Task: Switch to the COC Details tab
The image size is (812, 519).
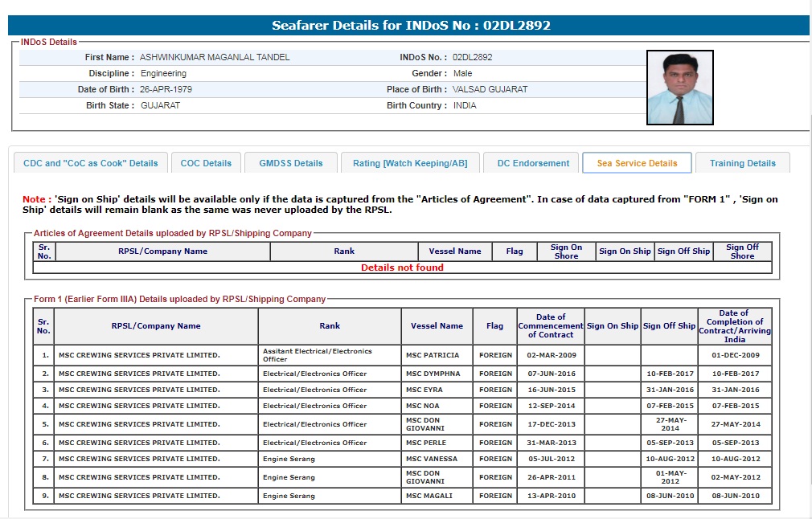Action: point(206,163)
